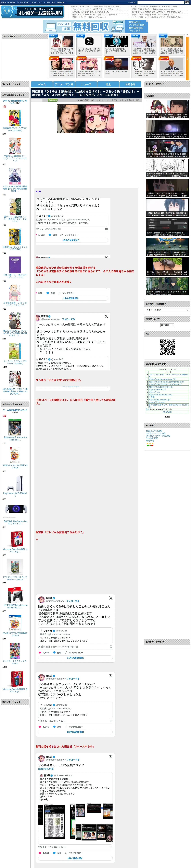Click X logo on スペースでひろゆきさんの質問 tweet

click(106, 316)
